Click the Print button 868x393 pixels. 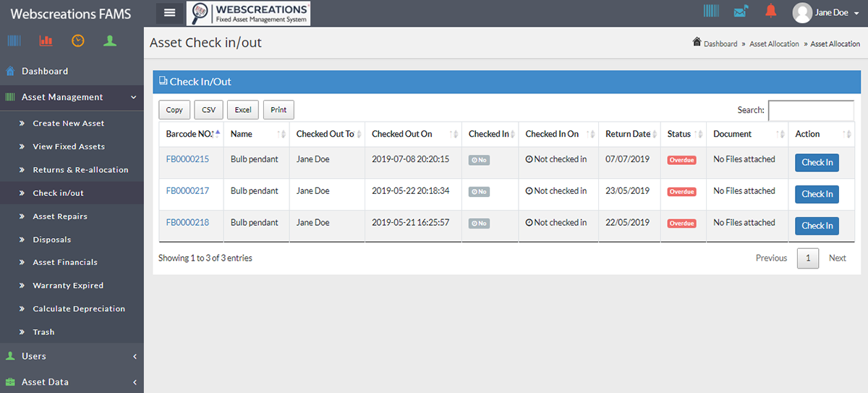(x=278, y=110)
